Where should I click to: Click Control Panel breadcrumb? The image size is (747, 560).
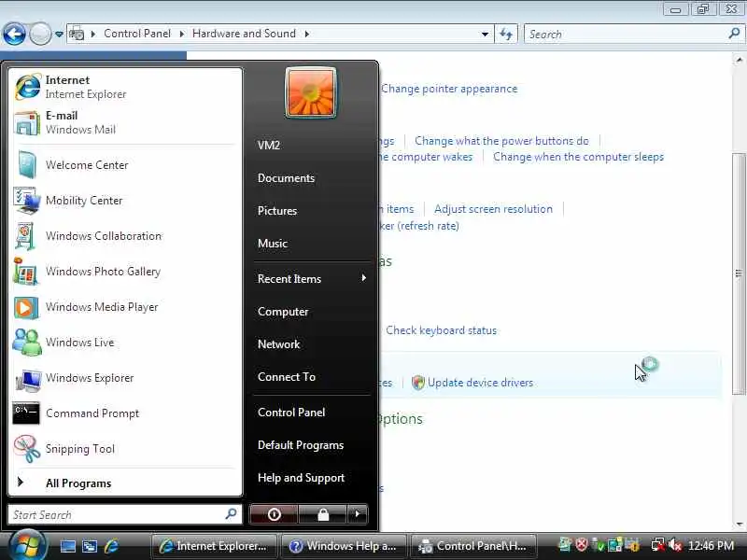point(137,34)
